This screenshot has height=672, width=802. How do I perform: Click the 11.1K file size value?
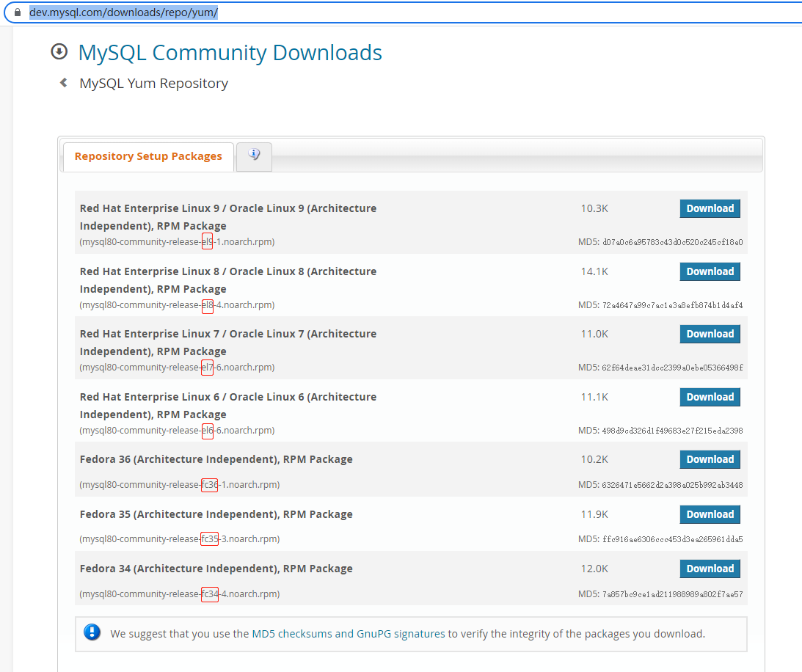pos(594,397)
